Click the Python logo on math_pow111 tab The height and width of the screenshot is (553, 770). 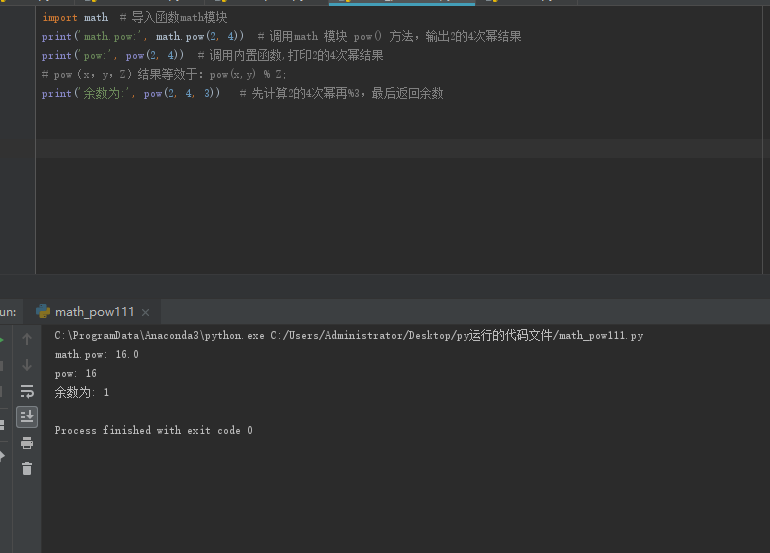point(43,311)
